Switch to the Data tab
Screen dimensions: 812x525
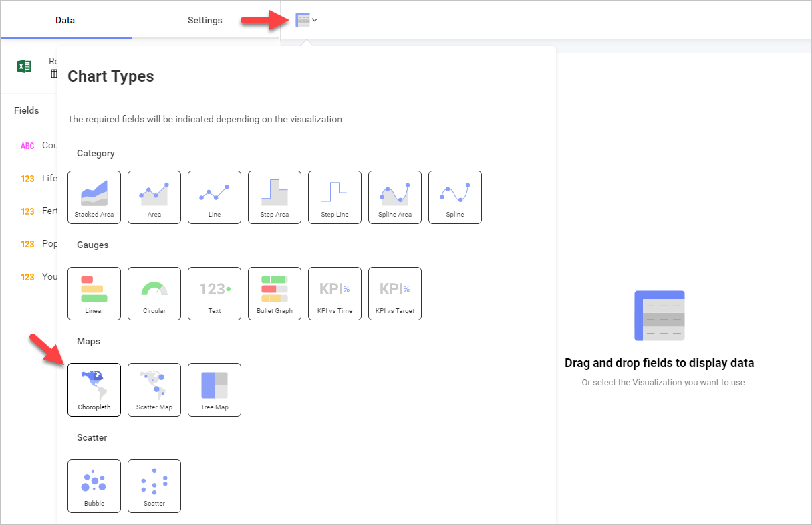point(65,20)
